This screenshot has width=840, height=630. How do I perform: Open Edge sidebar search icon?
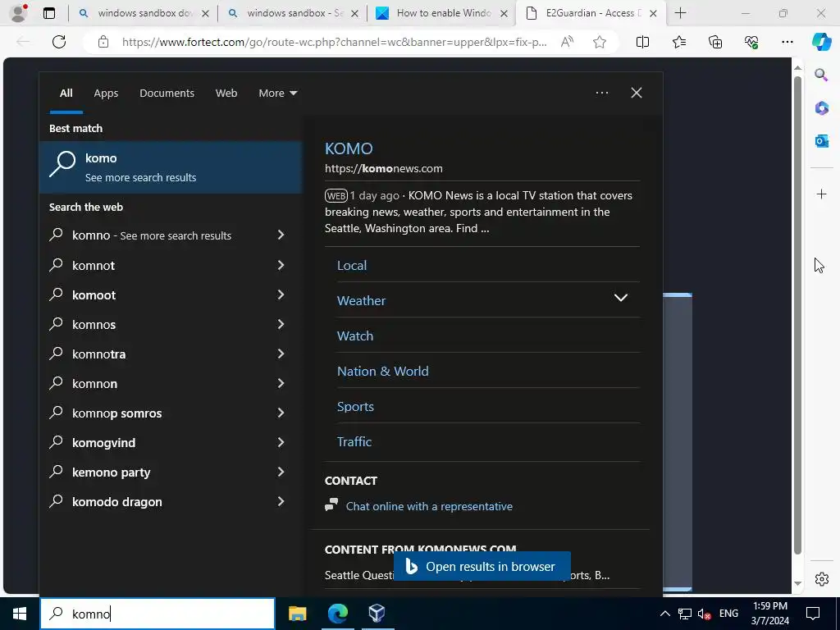coord(821,75)
